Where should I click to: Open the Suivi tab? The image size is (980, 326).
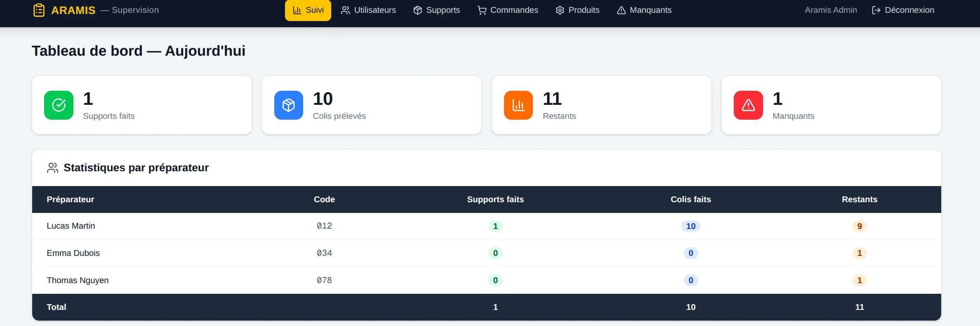point(308,10)
